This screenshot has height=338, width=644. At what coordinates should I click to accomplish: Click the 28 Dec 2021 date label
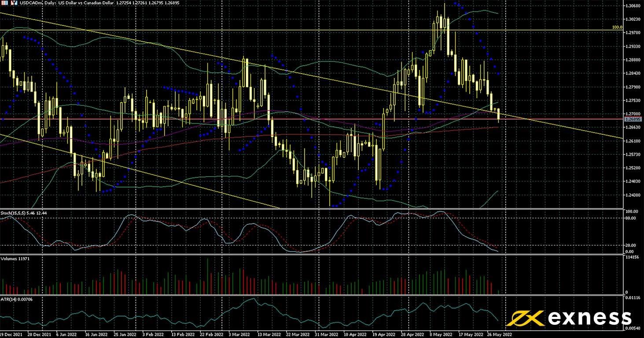40,334
